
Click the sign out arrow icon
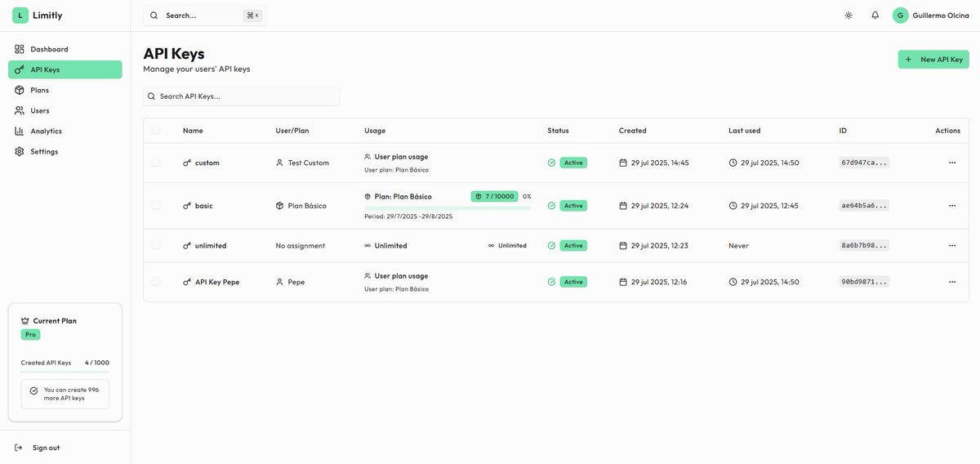click(x=19, y=448)
